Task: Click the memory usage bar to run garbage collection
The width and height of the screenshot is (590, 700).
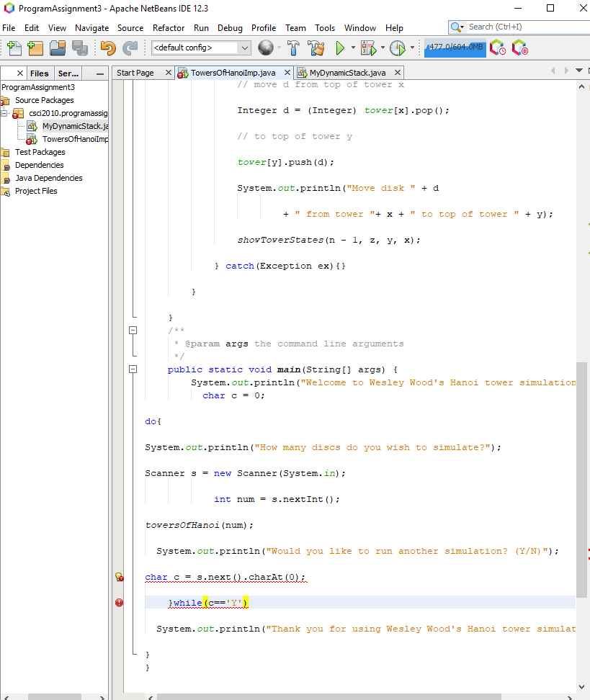Action: [x=455, y=48]
